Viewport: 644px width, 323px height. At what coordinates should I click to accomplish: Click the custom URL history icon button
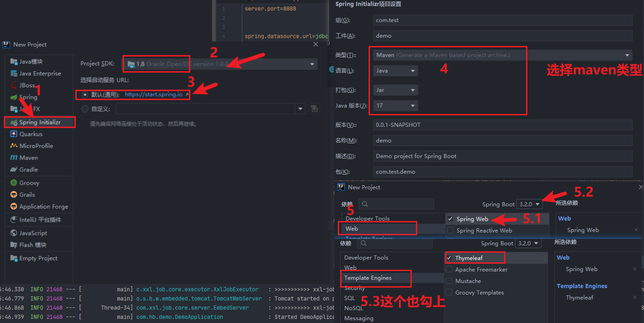[314, 109]
